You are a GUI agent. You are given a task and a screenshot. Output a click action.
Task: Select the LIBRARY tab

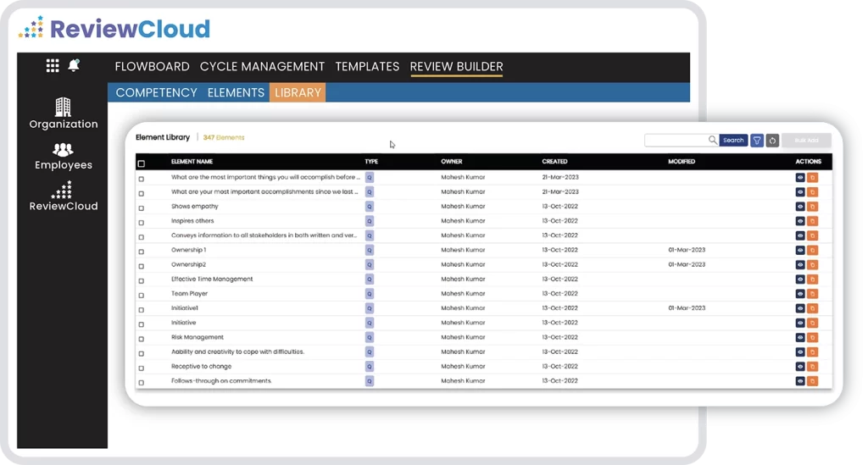pos(298,92)
